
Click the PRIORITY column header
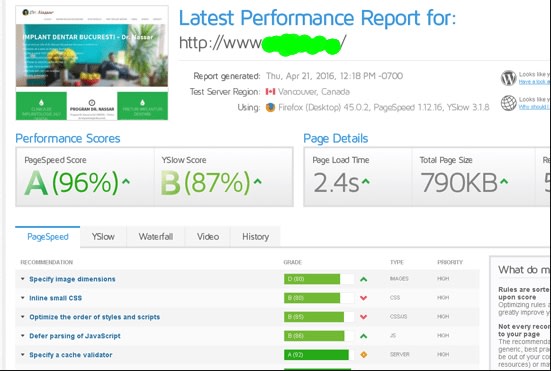click(x=450, y=262)
